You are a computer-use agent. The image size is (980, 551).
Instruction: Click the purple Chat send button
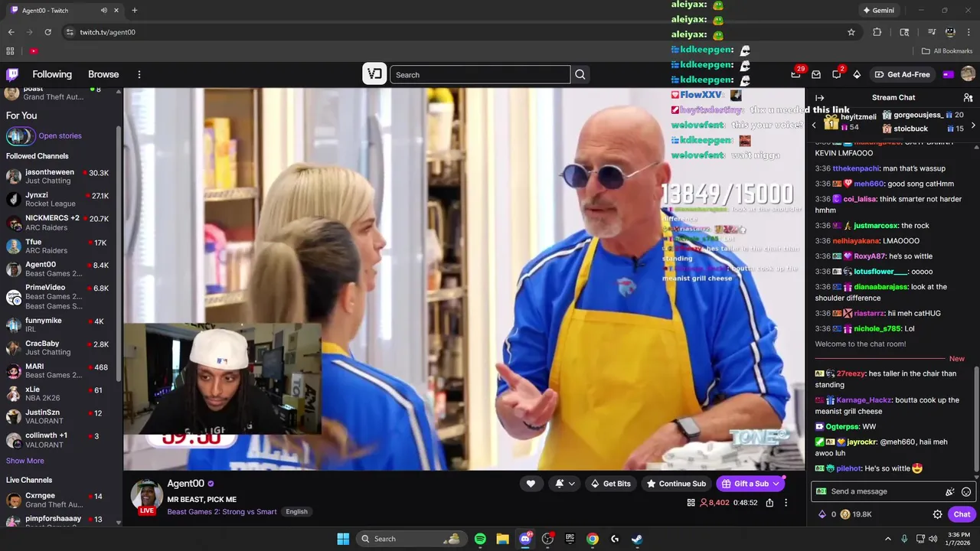pos(962,514)
